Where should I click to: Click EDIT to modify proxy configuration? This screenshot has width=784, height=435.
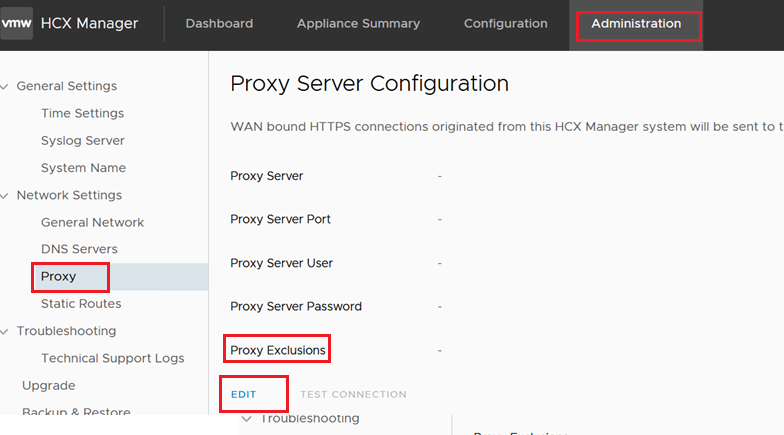click(x=244, y=395)
